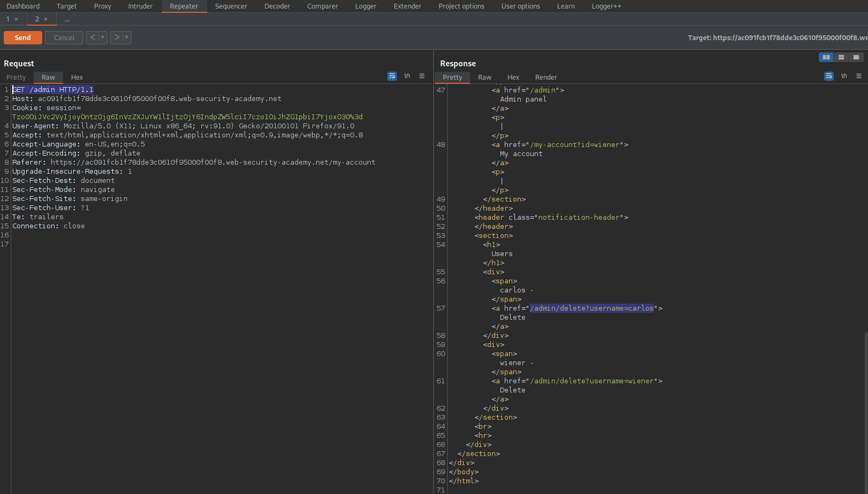Open the Comparer tab
868x494 pixels.
point(323,6)
